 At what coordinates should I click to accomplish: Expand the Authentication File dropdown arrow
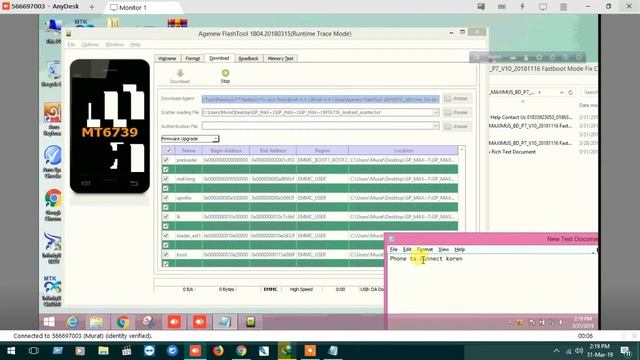[x=436, y=126]
